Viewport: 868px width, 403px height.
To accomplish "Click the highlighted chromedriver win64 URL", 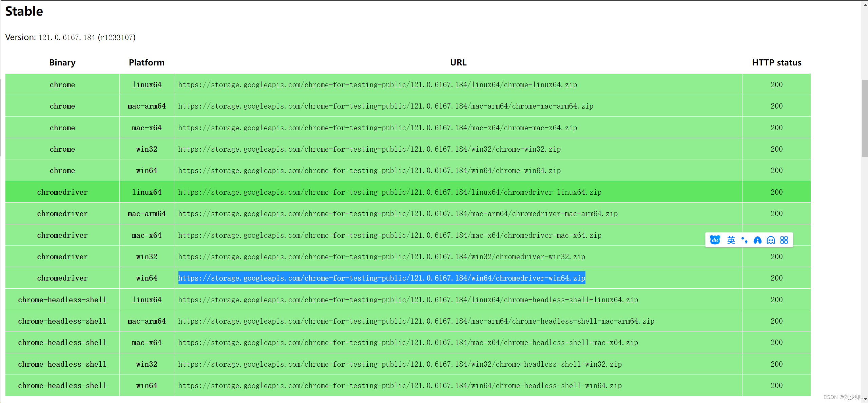I will (x=382, y=278).
